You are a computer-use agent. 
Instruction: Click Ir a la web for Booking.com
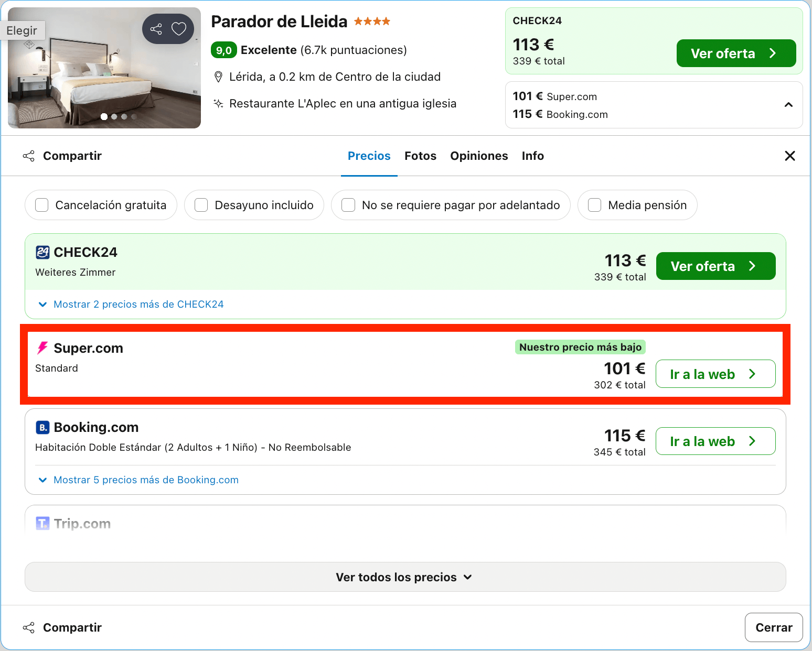715,441
